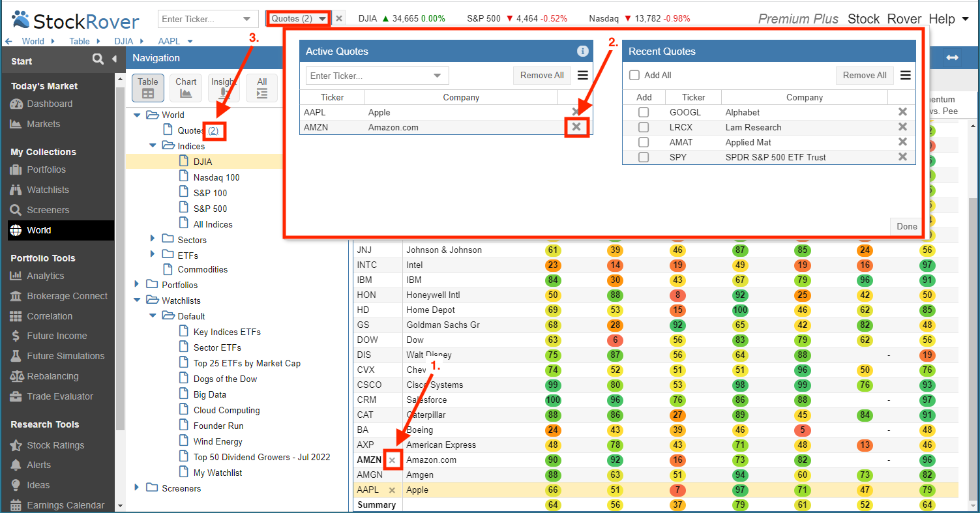Open the Correlation tool
Image resolution: width=980 pixels, height=513 pixels.
coord(50,316)
